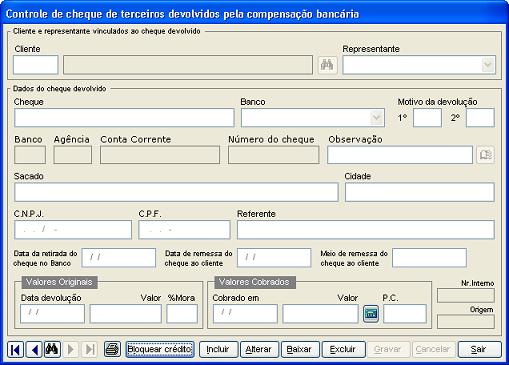Click the Sair button
The width and height of the screenshot is (509, 365).
coord(479,349)
